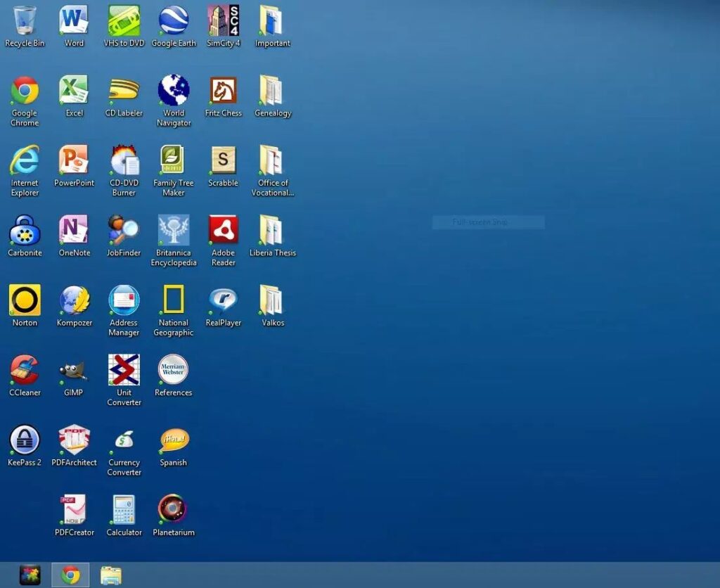Open File Explorer from the taskbar
The width and height of the screenshot is (720, 588).
110,575
